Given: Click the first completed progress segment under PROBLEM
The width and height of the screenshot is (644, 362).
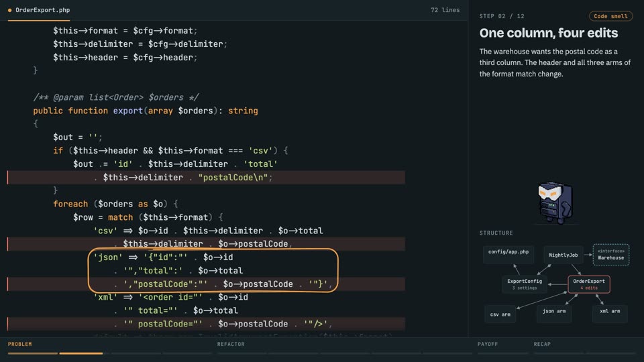Looking at the screenshot, I should (x=33, y=353).
